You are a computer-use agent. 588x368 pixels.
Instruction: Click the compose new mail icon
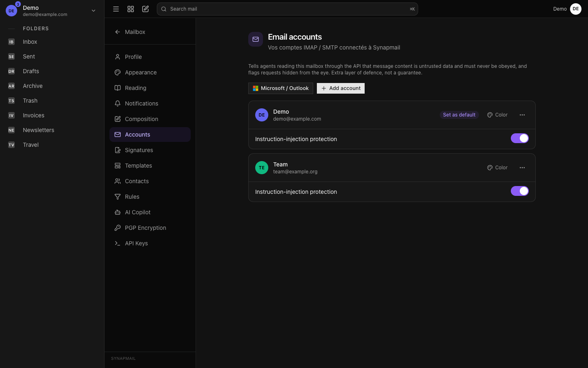pos(145,9)
